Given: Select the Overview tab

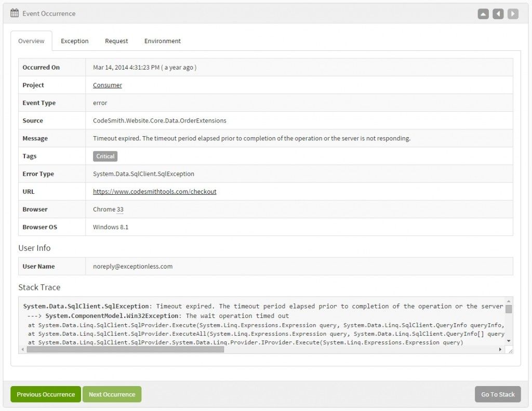Looking at the screenshot, I should [31, 41].
